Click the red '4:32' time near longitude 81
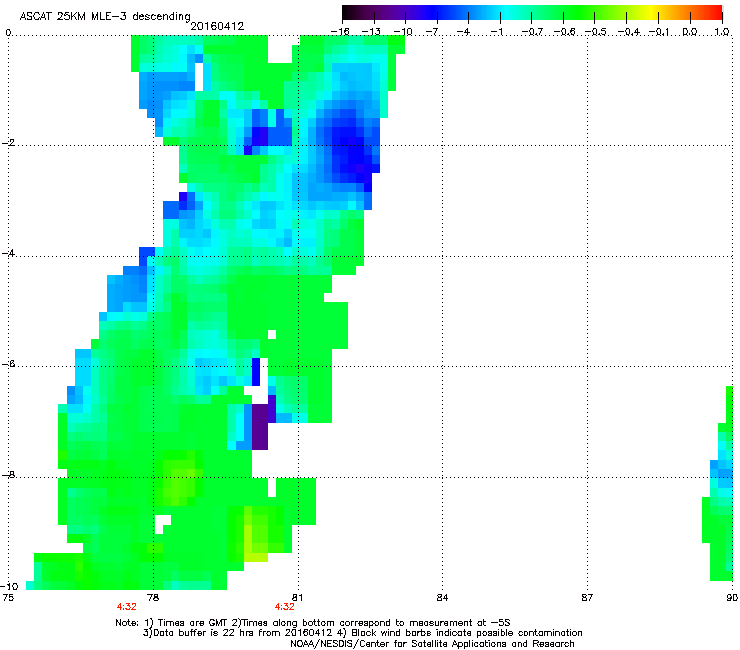This screenshot has width=740, height=650. pos(285,607)
